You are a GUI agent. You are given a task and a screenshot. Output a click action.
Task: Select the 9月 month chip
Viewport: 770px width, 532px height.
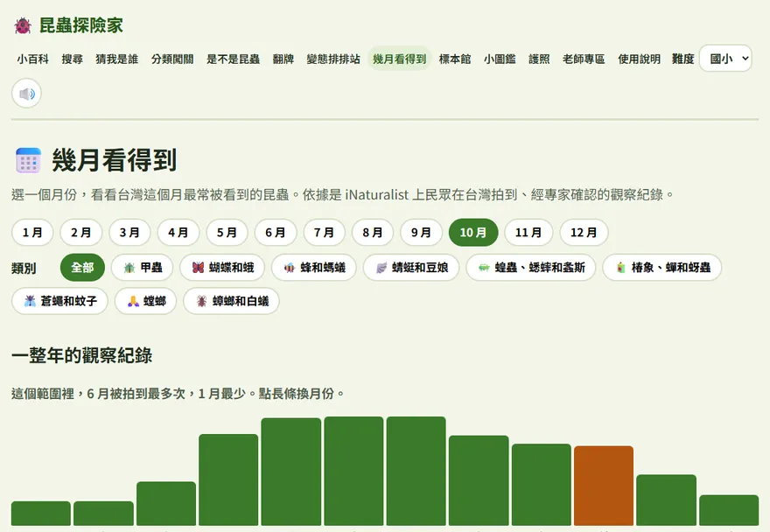click(422, 233)
